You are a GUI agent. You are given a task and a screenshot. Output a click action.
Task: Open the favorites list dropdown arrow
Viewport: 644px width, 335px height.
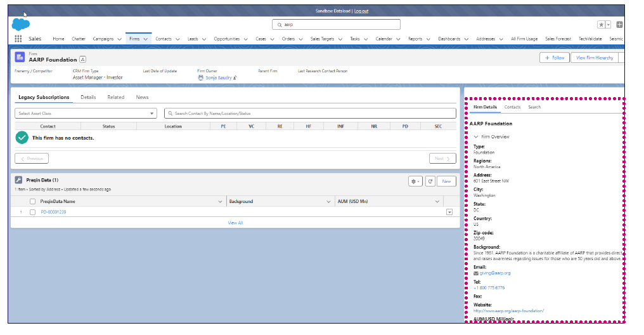pos(609,25)
